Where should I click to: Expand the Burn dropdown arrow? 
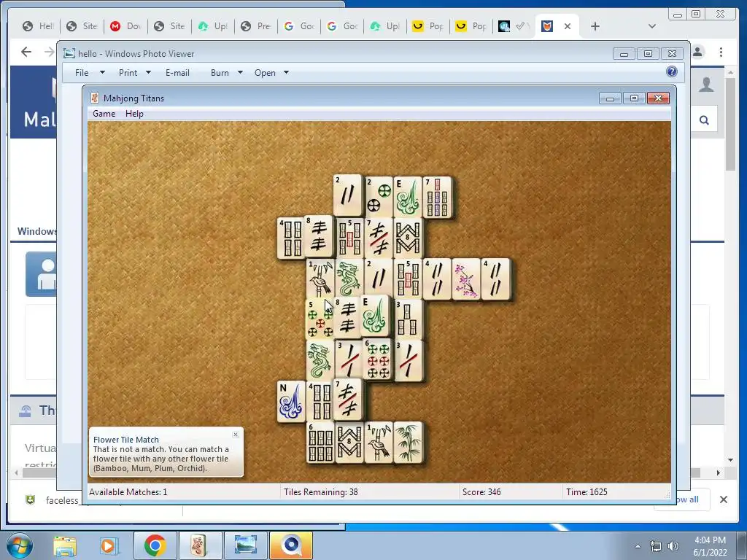(240, 72)
